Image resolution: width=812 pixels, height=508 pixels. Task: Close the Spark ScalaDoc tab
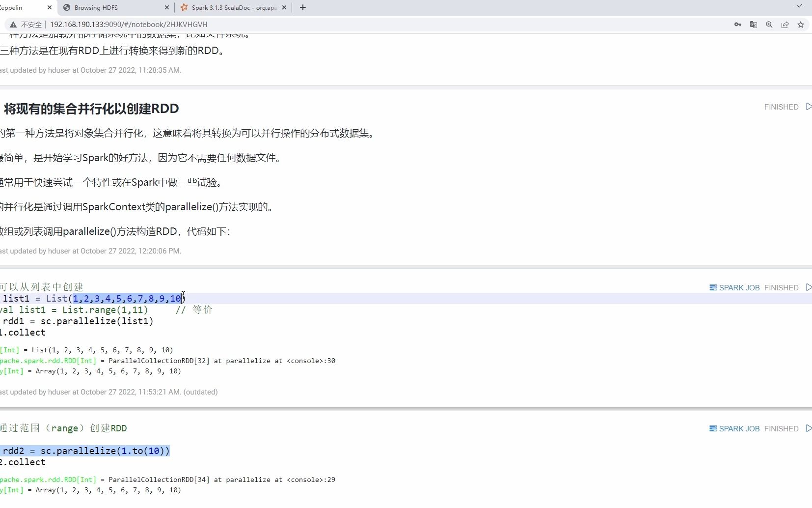pyautogui.click(x=284, y=7)
